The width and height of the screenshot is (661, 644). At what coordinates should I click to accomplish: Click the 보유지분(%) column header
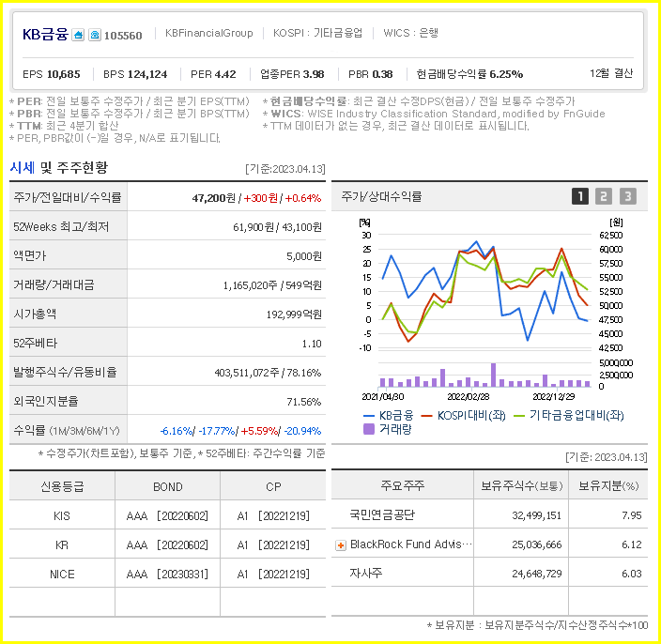tap(608, 486)
